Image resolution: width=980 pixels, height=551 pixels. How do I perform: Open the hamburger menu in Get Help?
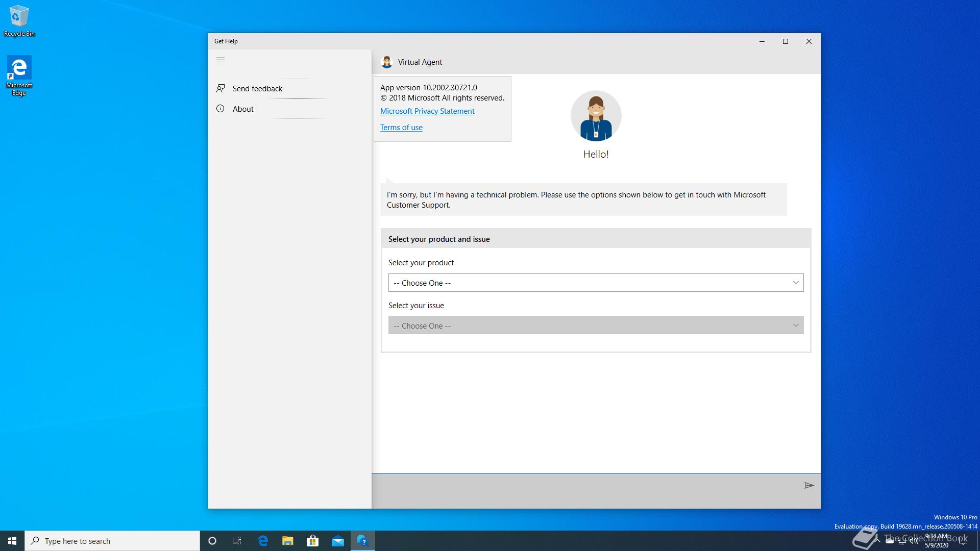tap(220, 60)
